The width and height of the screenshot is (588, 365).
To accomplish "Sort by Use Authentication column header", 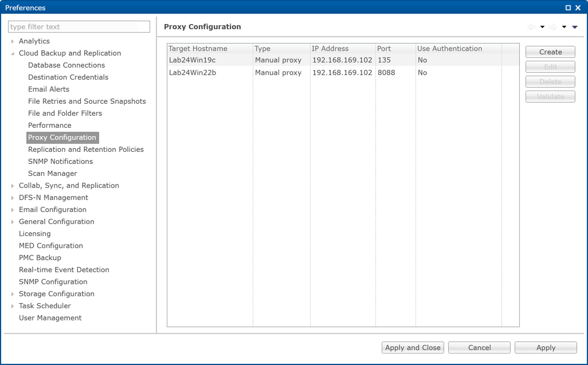I will (458, 48).
